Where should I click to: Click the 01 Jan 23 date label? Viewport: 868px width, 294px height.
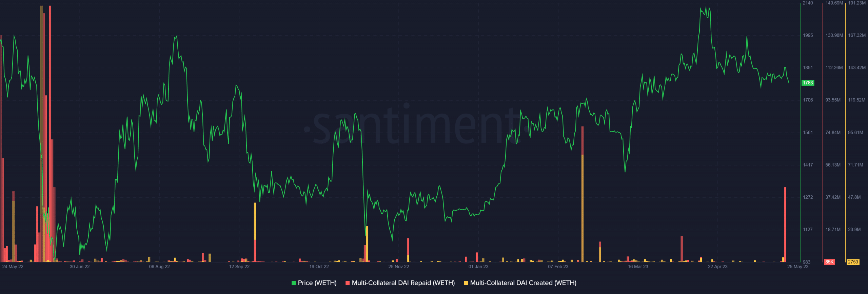click(478, 267)
